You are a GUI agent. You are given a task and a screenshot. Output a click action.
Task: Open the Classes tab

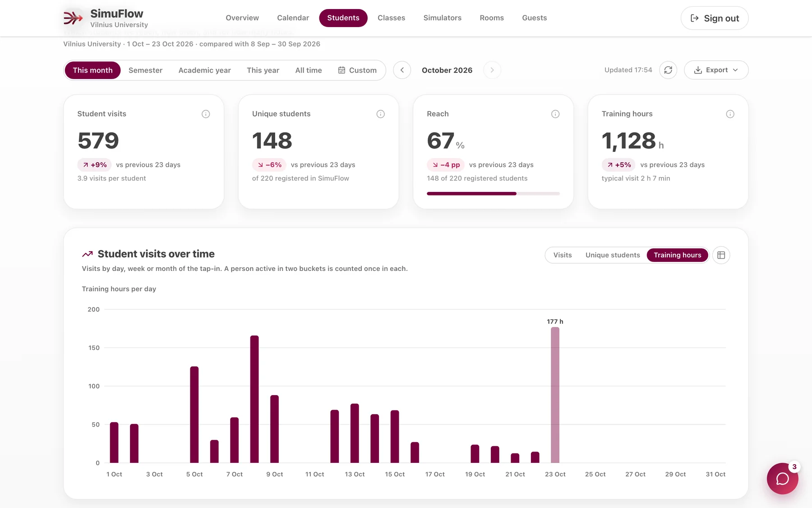tap(391, 18)
